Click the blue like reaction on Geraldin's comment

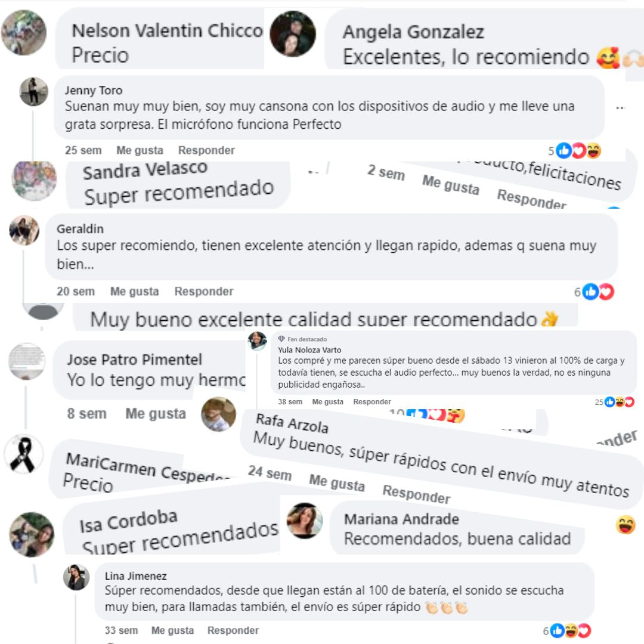590,292
